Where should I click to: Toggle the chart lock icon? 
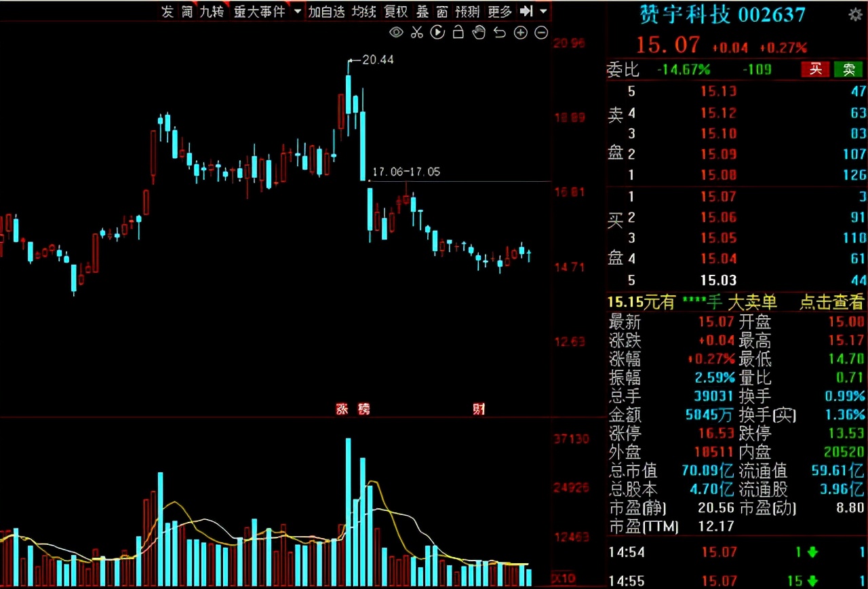click(458, 32)
